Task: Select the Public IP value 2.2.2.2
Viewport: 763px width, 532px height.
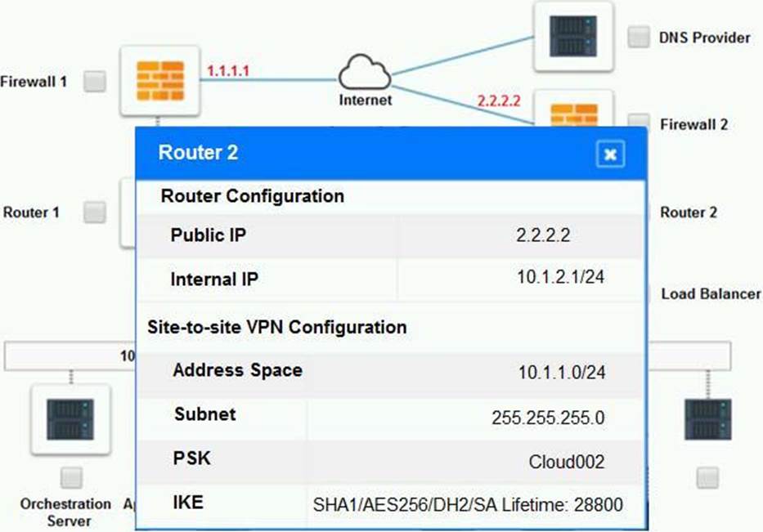Action: point(542,235)
